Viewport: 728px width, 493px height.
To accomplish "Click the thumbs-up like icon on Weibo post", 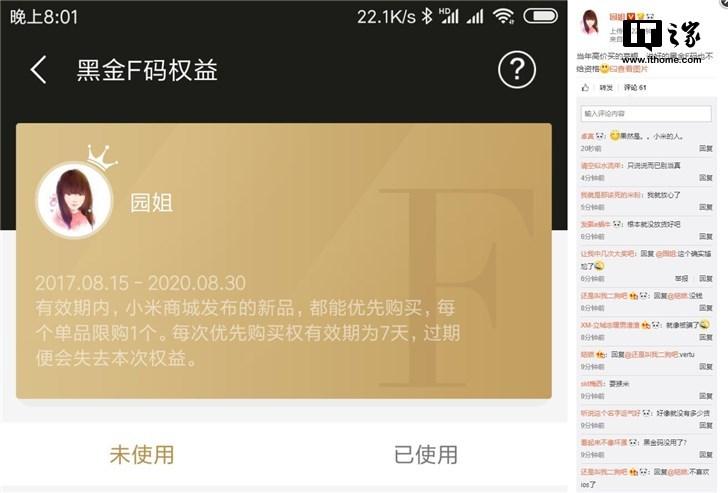I will (585, 87).
